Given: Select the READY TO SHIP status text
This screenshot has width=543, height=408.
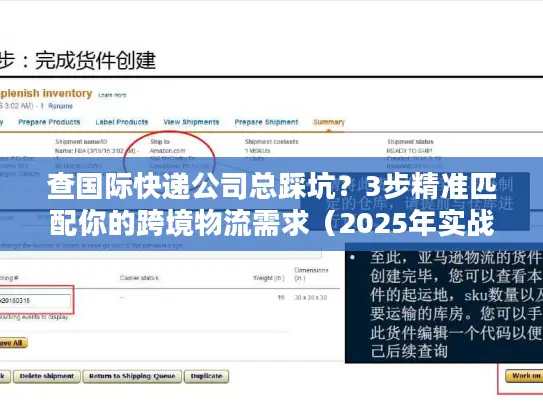Looking at the screenshot, I should (x=409, y=151).
